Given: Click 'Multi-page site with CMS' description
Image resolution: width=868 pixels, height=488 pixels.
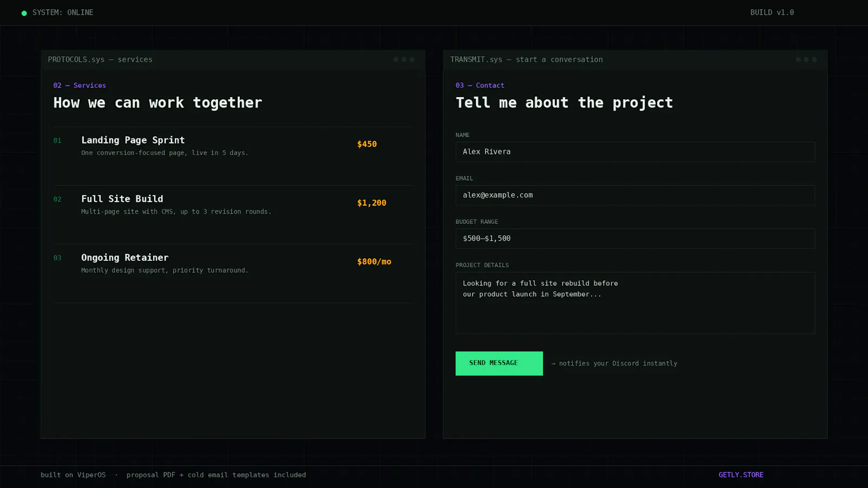Looking at the screenshot, I should (176, 211).
